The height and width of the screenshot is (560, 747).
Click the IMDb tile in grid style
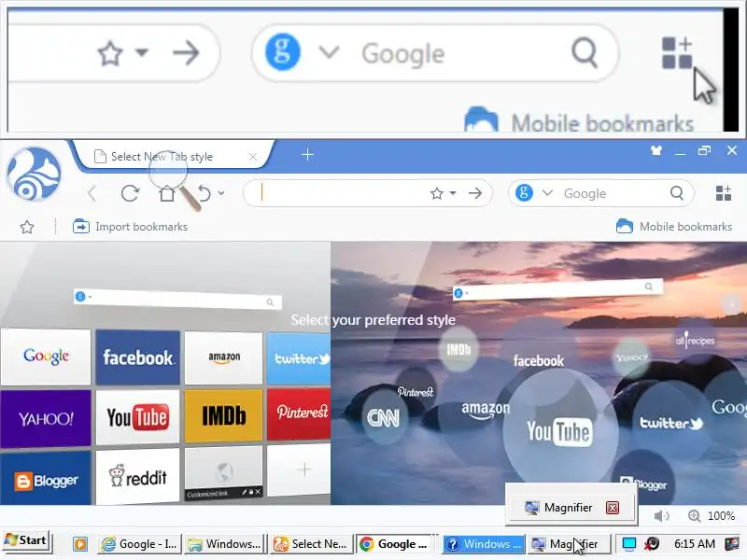[224, 415]
